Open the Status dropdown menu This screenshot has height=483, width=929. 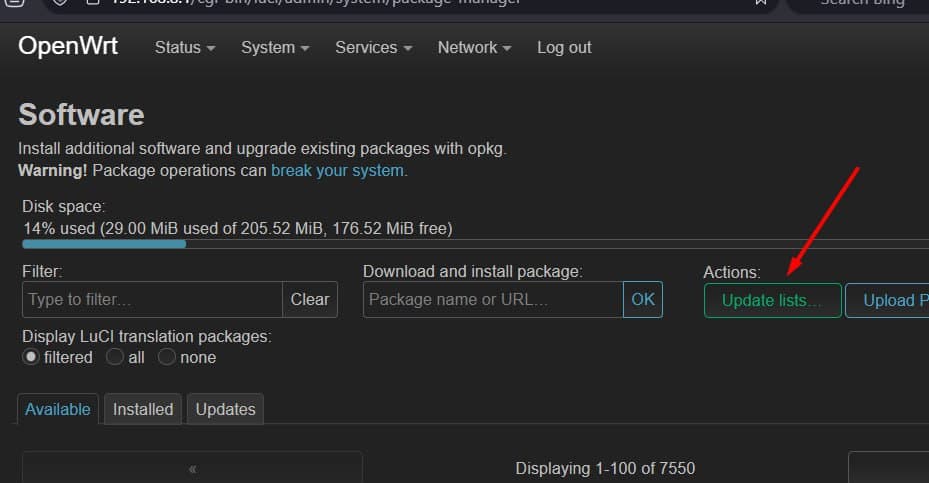(184, 47)
